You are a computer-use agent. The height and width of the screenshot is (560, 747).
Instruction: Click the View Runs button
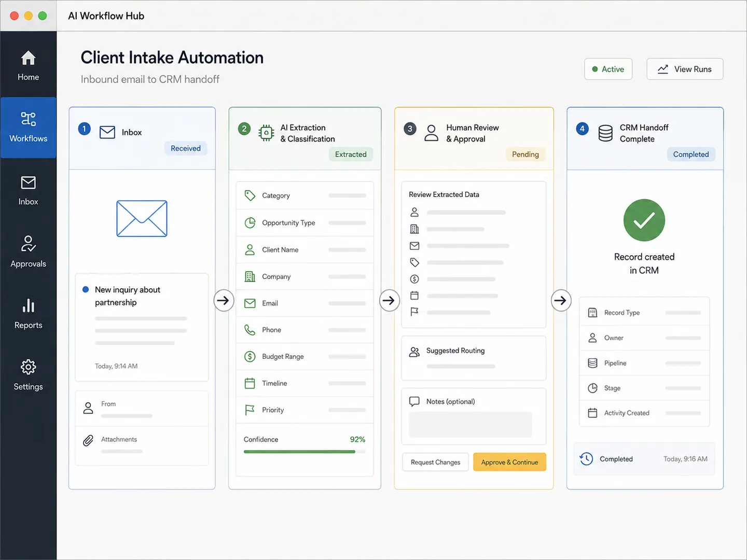coord(685,69)
